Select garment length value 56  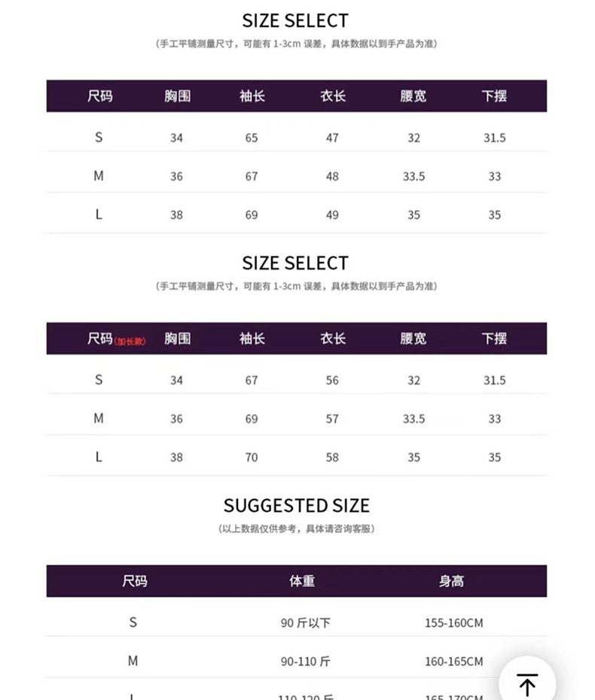point(332,380)
